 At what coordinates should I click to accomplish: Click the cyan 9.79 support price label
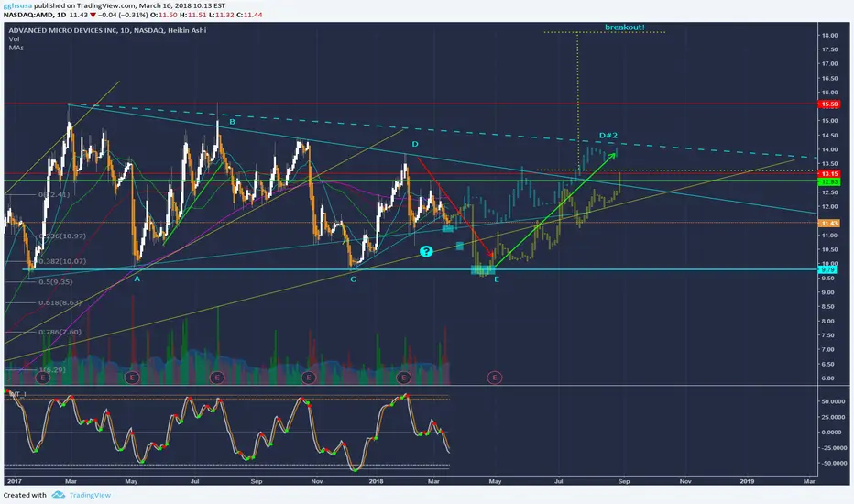pyautogui.click(x=827, y=269)
